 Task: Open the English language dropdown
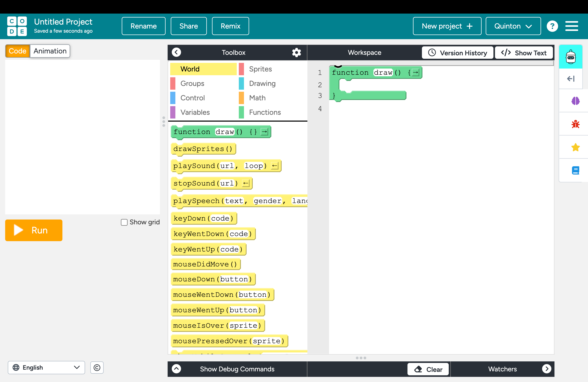[46, 367]
